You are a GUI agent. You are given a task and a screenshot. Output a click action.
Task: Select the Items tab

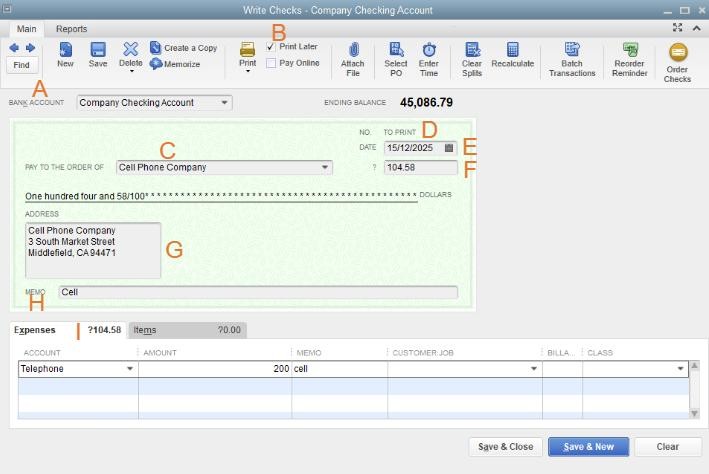click(187, 330)
